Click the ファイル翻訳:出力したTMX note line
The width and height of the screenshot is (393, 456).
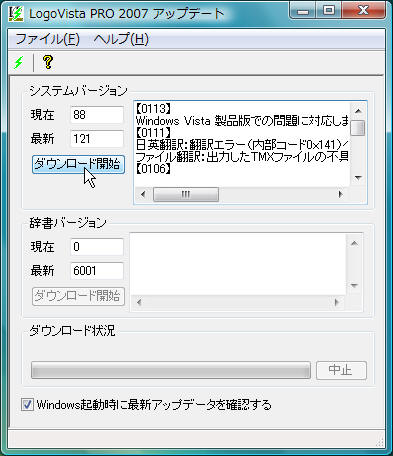tap(242, 157)
